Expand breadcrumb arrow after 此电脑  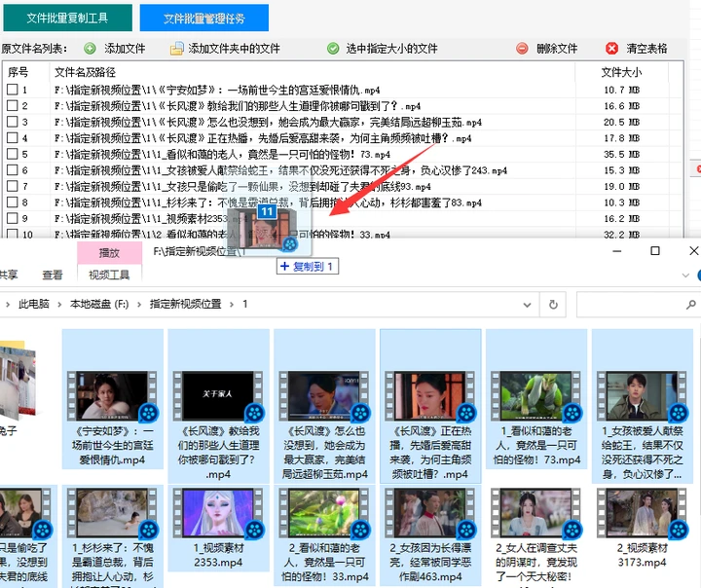click(x=59, y=305)
